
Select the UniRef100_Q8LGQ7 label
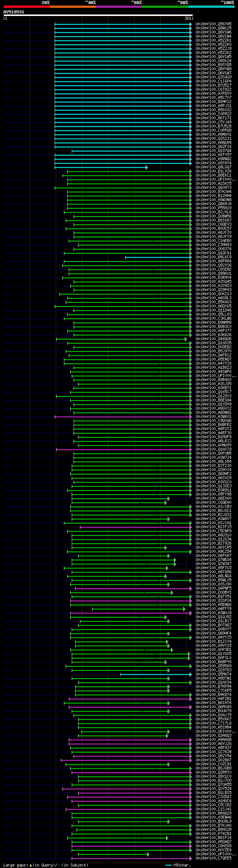[213, 167]
